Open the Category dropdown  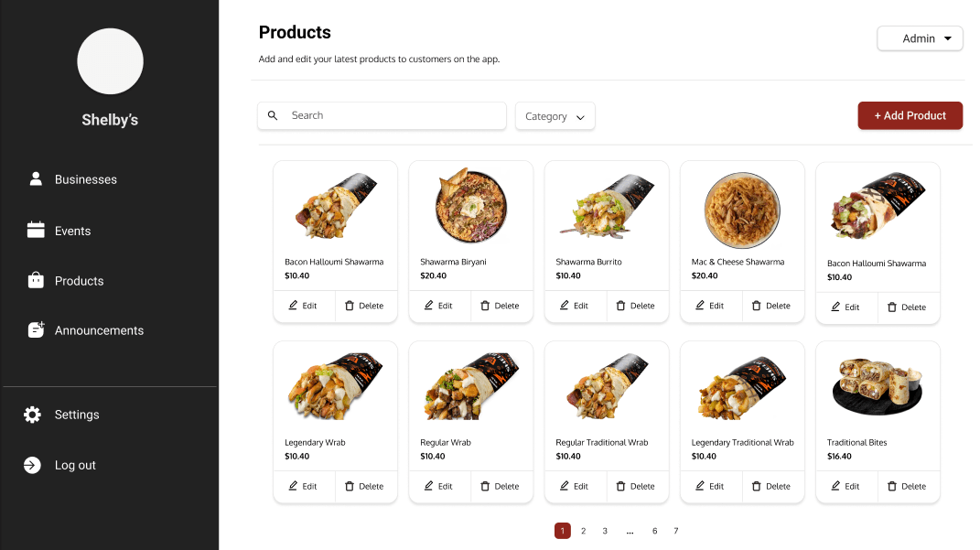pyautogui.click(x=555, y=116)
